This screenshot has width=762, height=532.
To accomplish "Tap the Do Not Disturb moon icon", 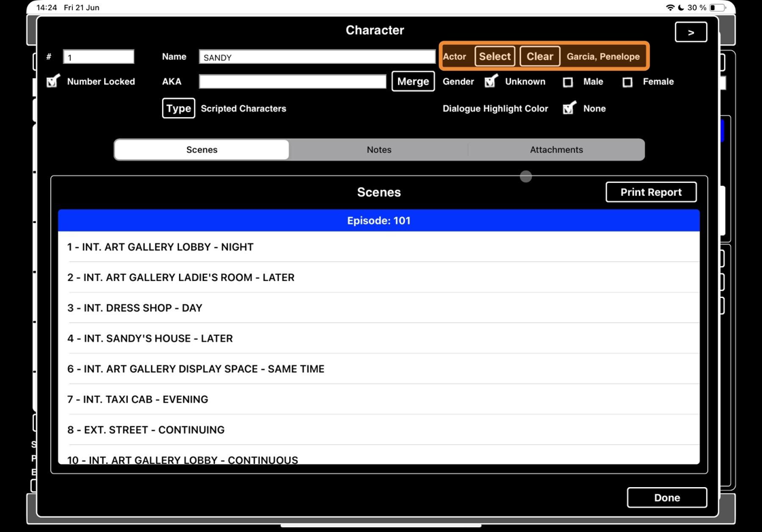I will (681, 7).
